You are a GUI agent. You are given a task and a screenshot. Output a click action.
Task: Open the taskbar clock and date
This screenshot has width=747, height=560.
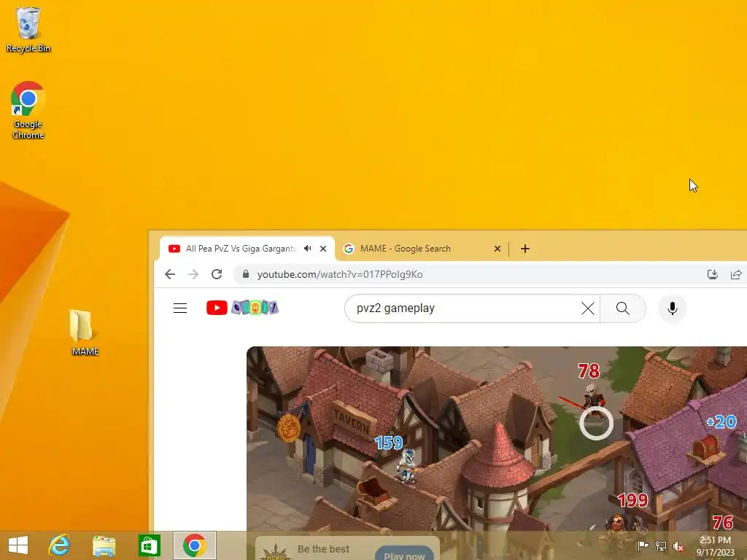pos(715,546)
